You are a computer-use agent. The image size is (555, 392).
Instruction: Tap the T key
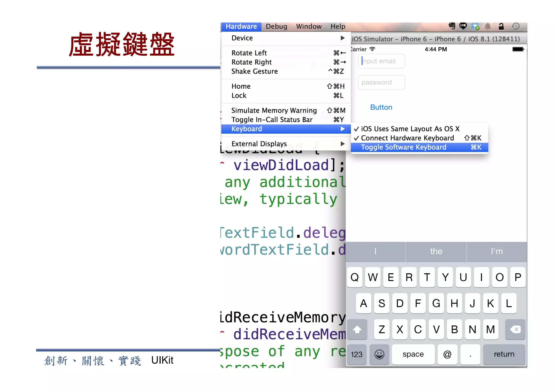click(x=427, y=277)
